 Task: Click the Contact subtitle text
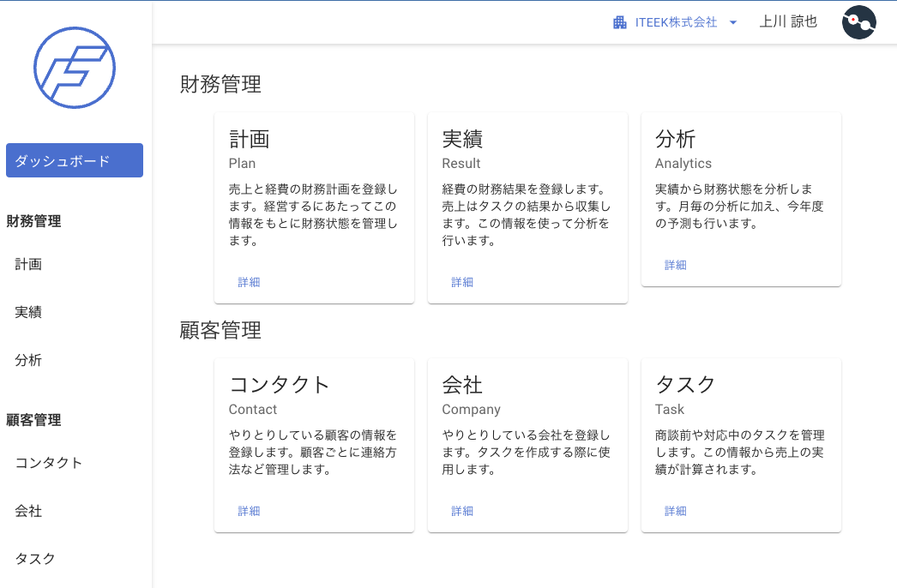253,410
